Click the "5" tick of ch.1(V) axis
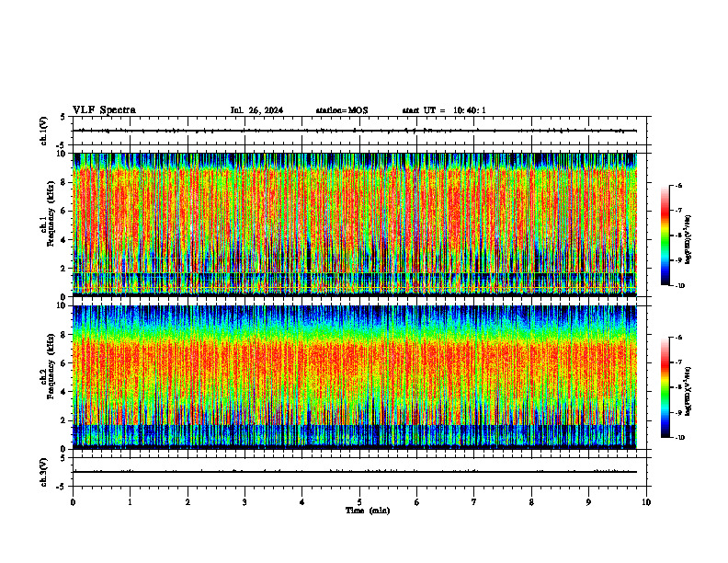The height and width of the screenshot is (563, 728). [x=63, y=117]
